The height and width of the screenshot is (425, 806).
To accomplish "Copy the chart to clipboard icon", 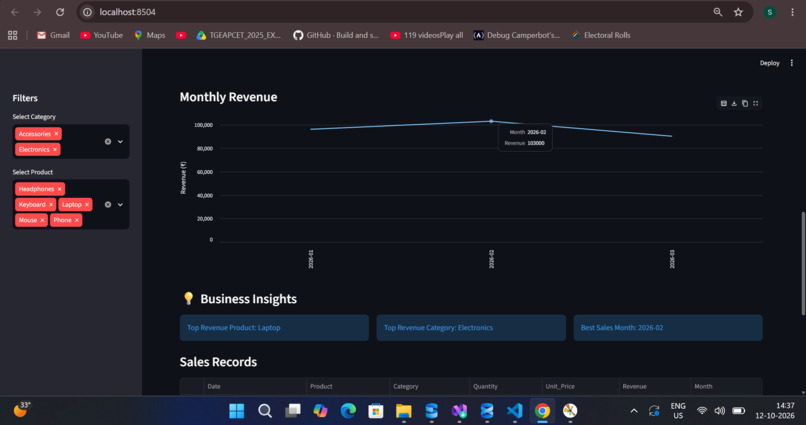I will (x=745, y=103).
